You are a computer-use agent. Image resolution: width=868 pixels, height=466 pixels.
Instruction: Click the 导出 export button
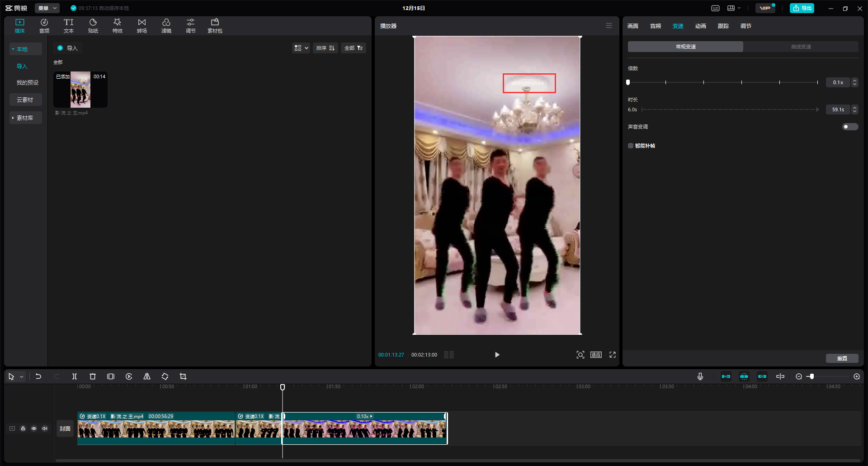pyautogui.click(x=802, y=8)
